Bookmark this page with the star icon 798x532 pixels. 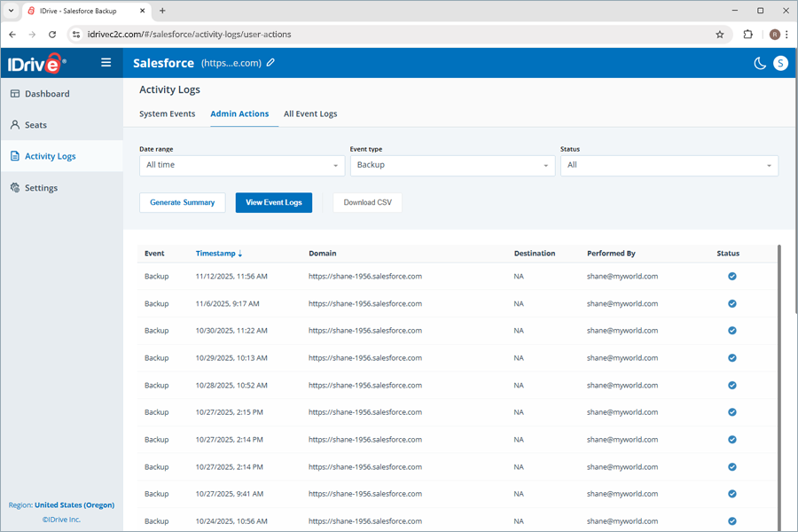click(720, 35)
